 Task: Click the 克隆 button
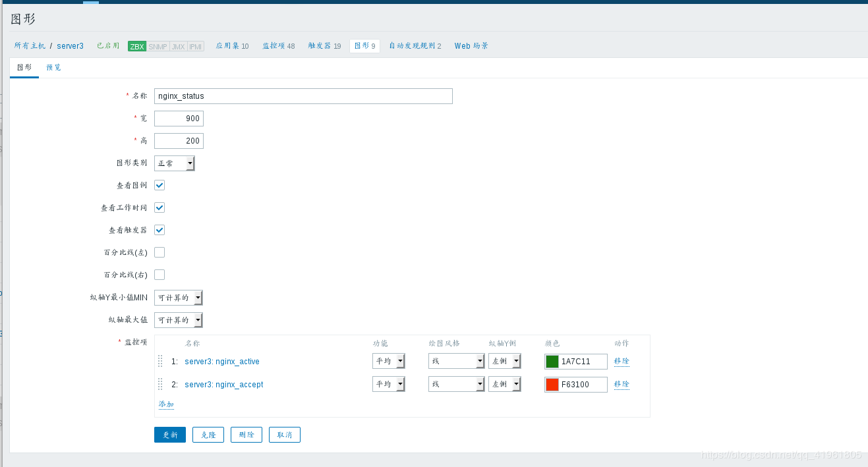pyautogui.click(x=208, y=435)
